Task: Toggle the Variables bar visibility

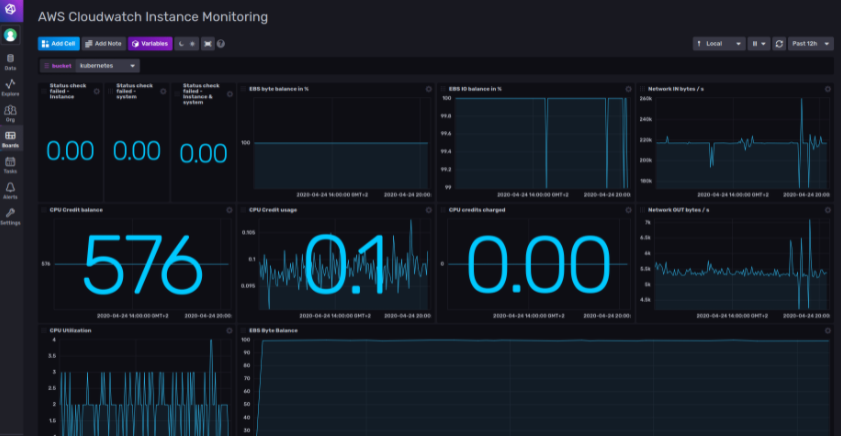Action: [150, 44]
